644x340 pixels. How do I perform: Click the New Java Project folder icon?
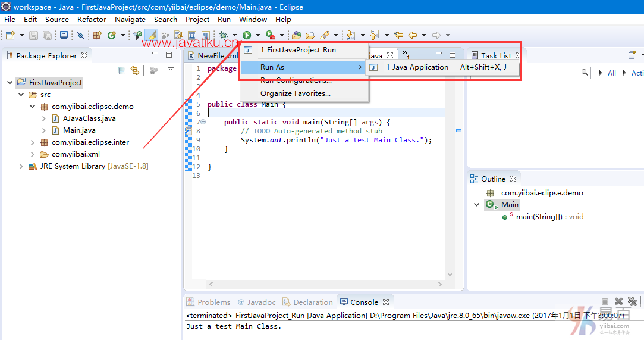(x=297, y=35)
